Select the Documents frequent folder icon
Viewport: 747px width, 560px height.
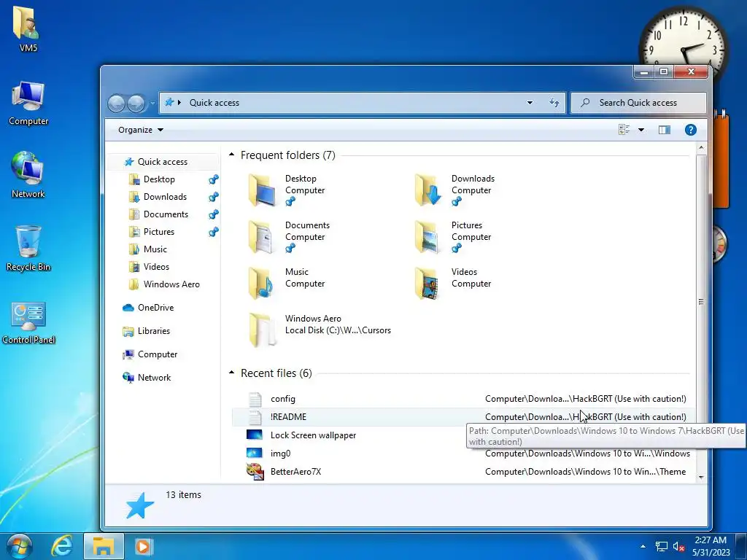261,237
